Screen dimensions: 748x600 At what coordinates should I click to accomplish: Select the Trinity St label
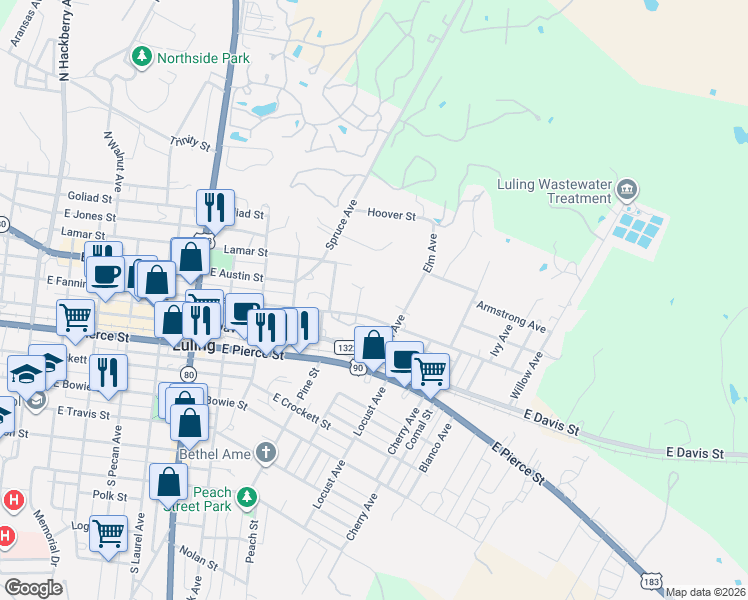[x=190, y=142]
